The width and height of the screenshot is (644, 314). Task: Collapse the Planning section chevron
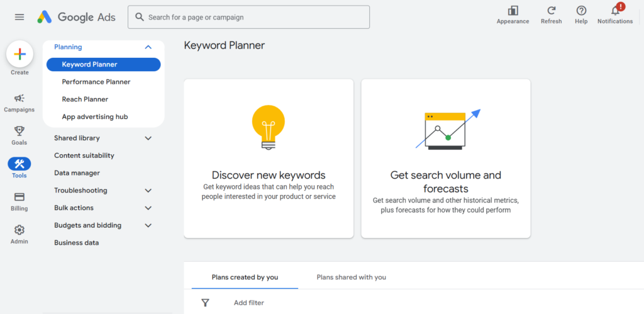click(x=148, y=47)
